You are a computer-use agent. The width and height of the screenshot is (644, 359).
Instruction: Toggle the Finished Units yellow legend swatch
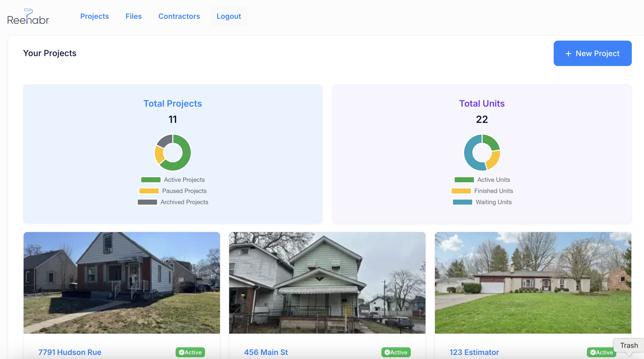(461, 191)
